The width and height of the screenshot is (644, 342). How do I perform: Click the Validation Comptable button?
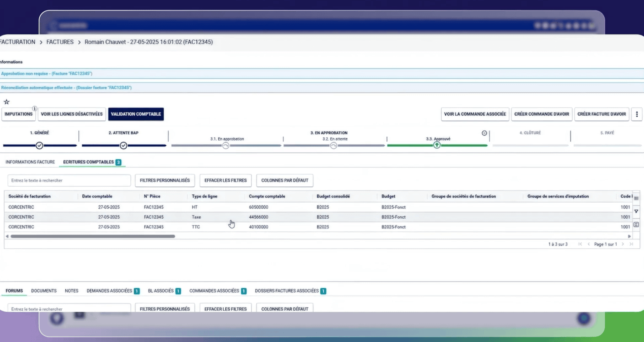click(136, 114)
